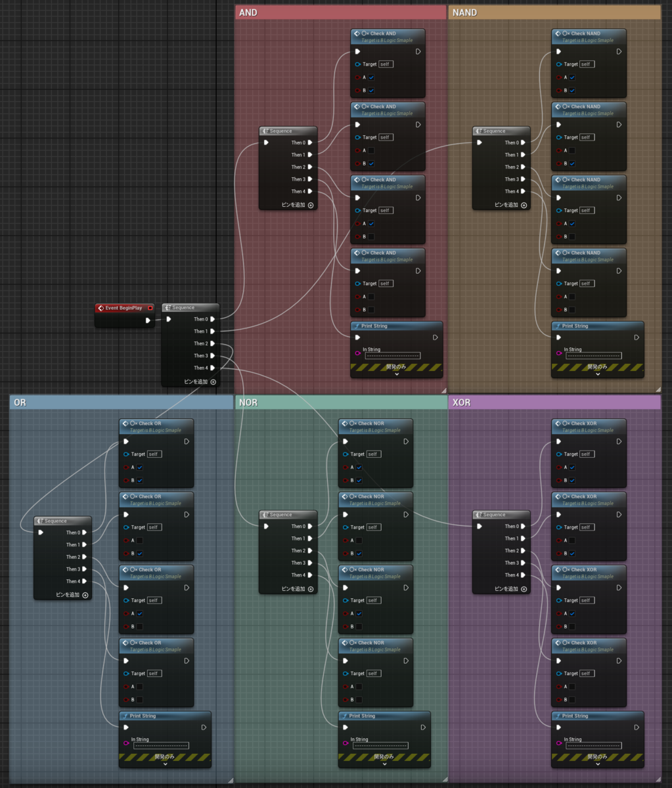This screenshot has width=672, height=788.
Task: Click ピンを追加 on the OR section Sequence node
Action: [x=69, y=595]
